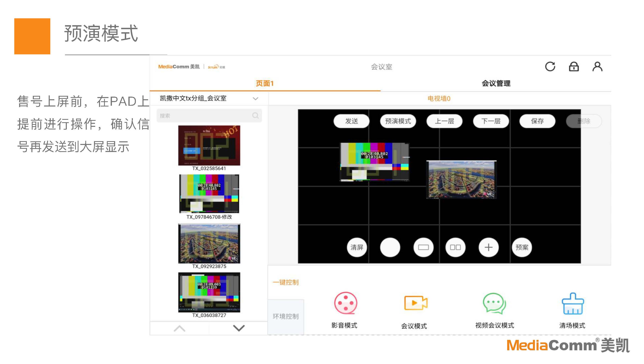Switch to the 会议管理 tab

(496, 83)
